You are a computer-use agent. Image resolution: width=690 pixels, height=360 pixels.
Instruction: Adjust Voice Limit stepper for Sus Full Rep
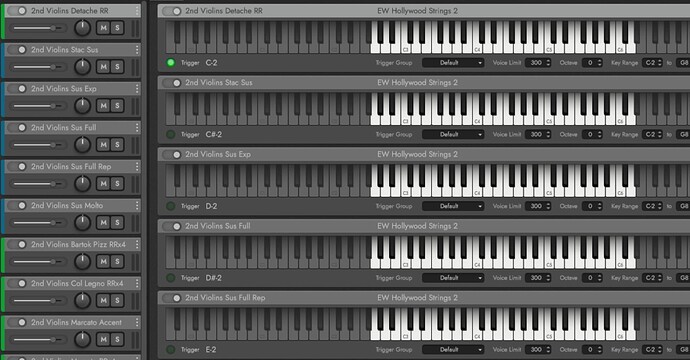[548, 350]
